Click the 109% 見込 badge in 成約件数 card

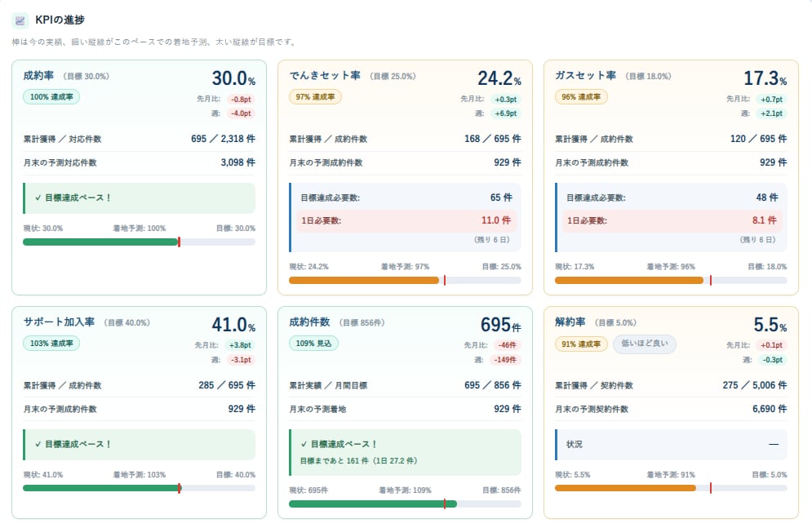[313, 344]
